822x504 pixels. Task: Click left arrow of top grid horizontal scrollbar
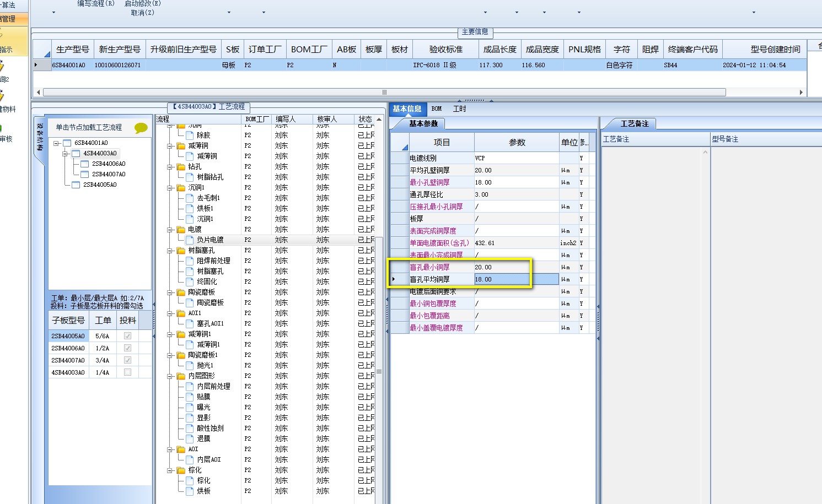(38, 93)
